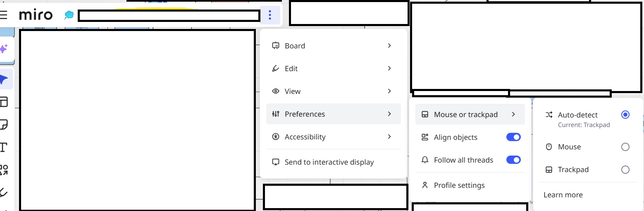The height and width of the screenshot is (211, 644).
Task: Expand the Board submenu
Action: 333,46
